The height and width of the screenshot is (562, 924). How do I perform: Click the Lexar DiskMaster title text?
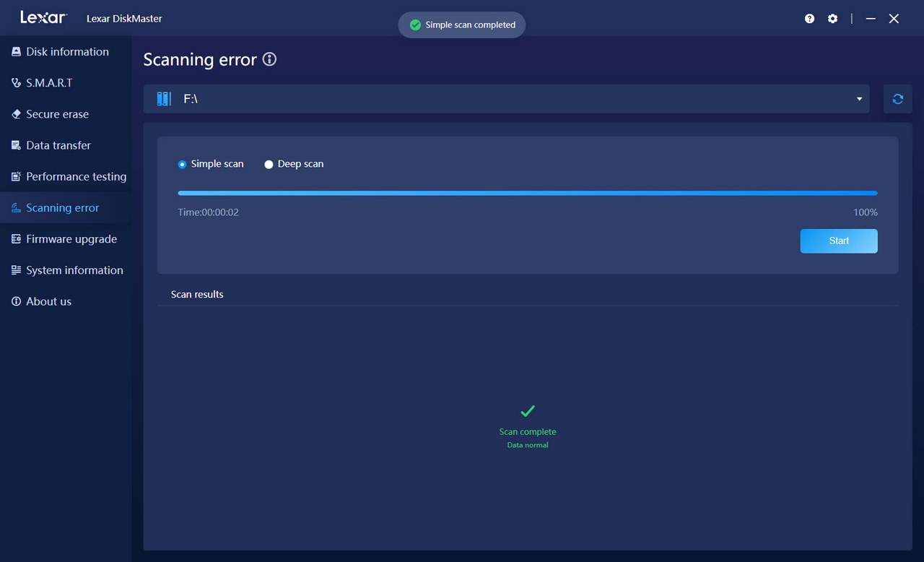tap(124, 19)
